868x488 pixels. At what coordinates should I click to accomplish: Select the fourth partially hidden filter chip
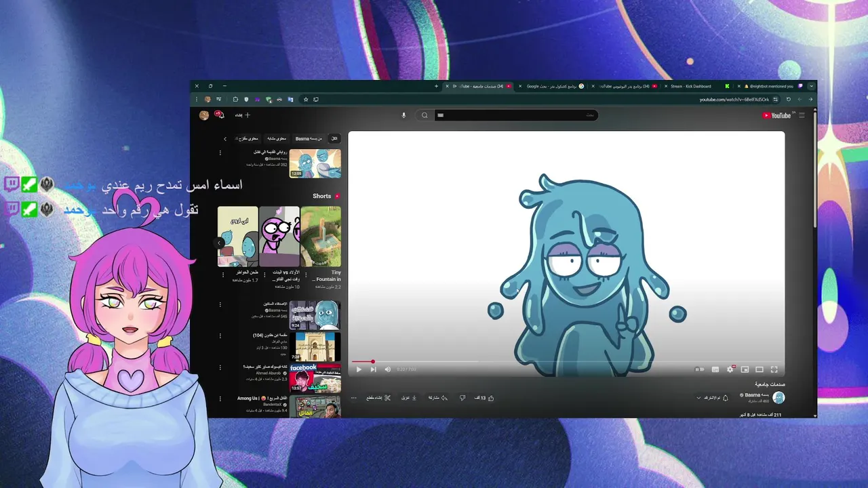246,138
